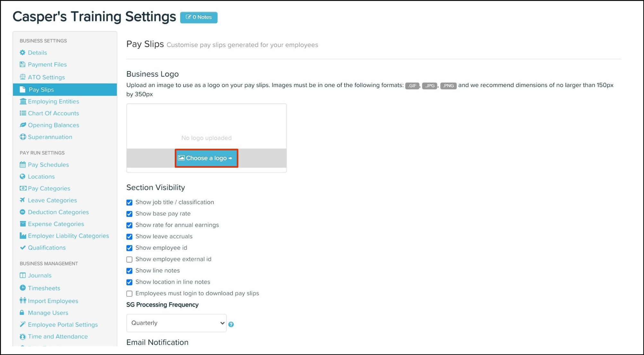Viewport: 644px width, 355px height.
Task: Go to Superannuation settings
Action: point(50,137)
